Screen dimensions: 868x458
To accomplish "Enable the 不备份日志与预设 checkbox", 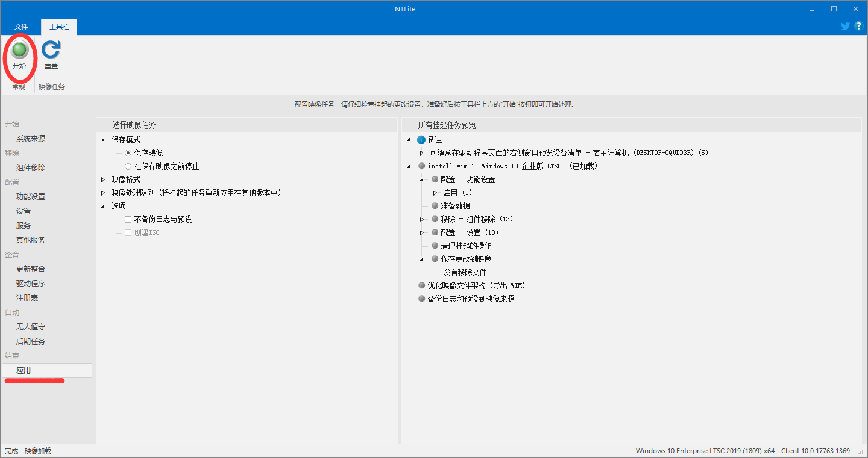I will coord(128,219).
